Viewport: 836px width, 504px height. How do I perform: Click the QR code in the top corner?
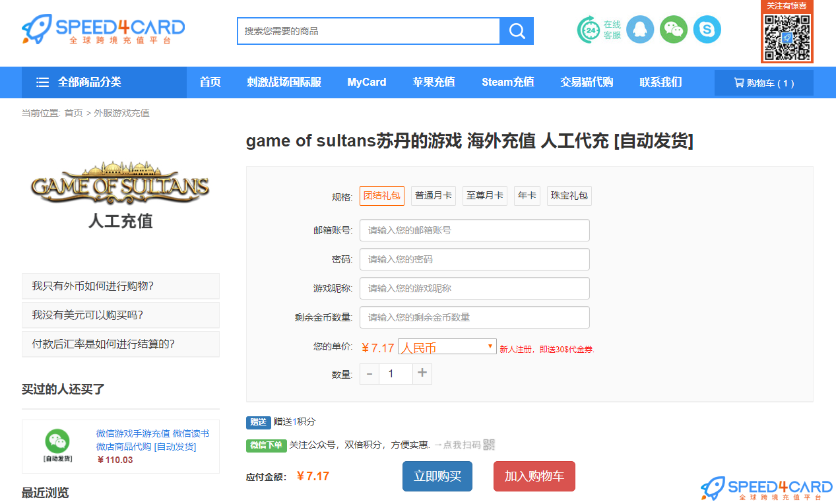point(787,38)
